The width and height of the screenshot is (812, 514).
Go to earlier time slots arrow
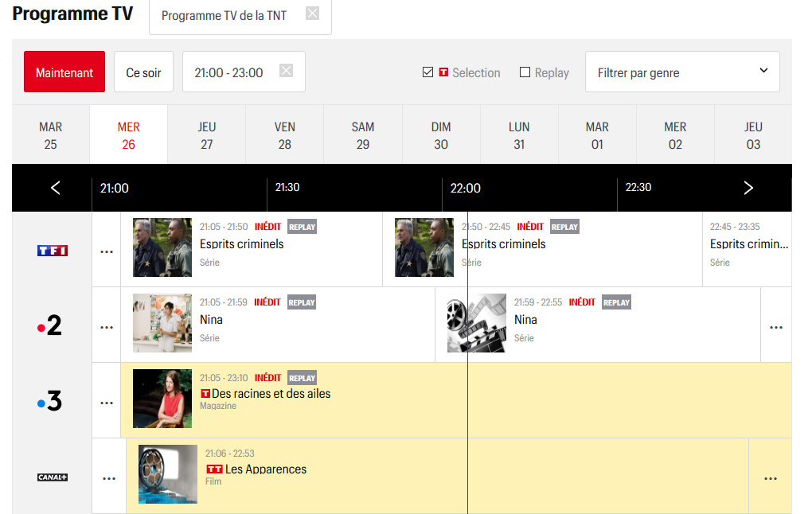pos(56,188)
